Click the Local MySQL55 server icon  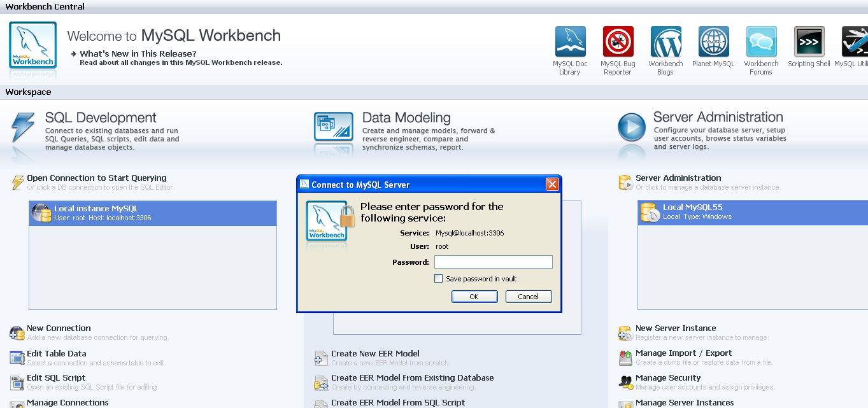pyautogui.click(x=650, y=213)
